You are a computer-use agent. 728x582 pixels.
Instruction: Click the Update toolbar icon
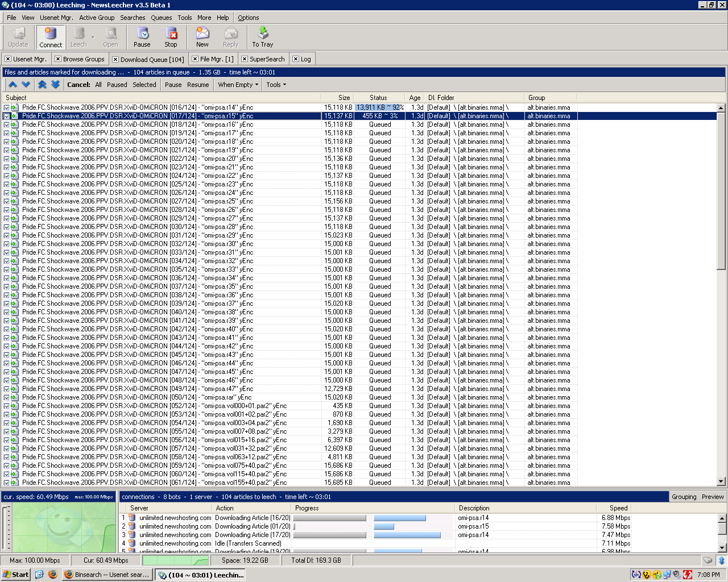click(18, 38)
